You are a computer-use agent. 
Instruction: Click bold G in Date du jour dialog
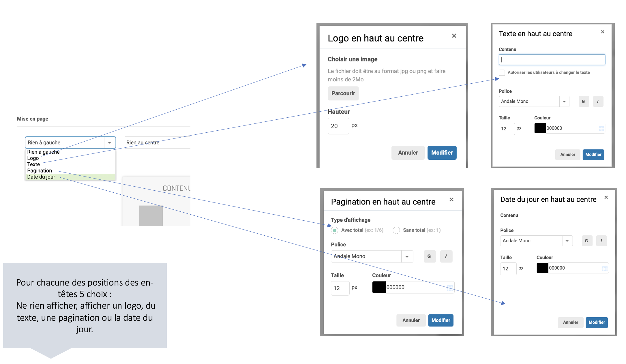[x=586, y=241]
